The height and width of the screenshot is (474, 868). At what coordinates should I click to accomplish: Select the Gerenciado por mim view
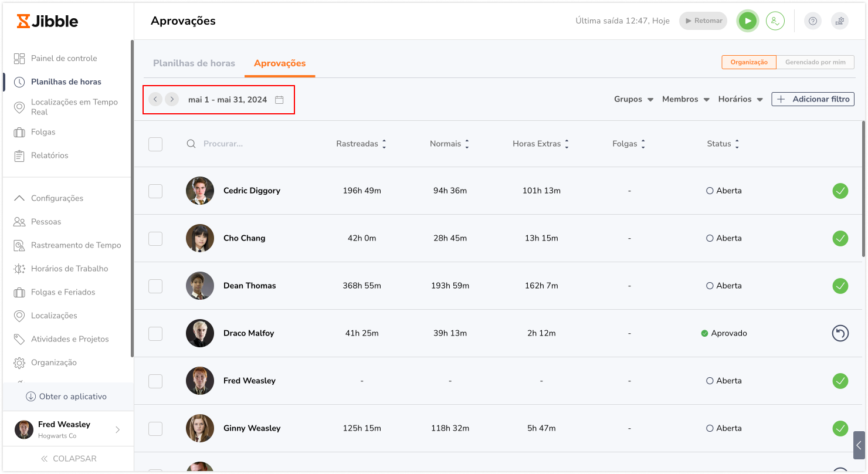click(815, 62)
